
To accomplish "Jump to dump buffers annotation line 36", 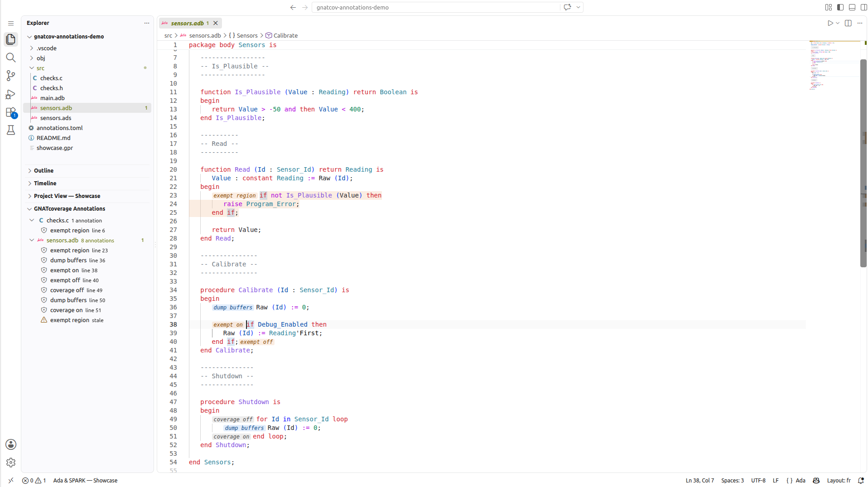I will tap(87, 260).
